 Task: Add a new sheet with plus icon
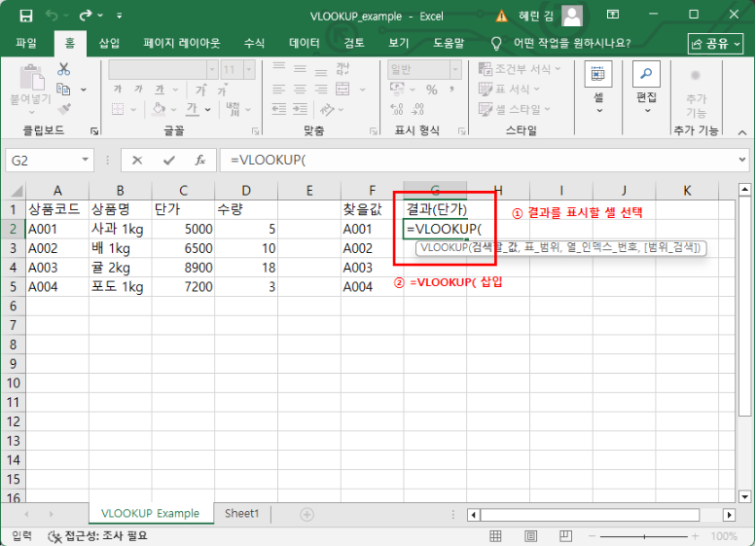tap(306, 514)
